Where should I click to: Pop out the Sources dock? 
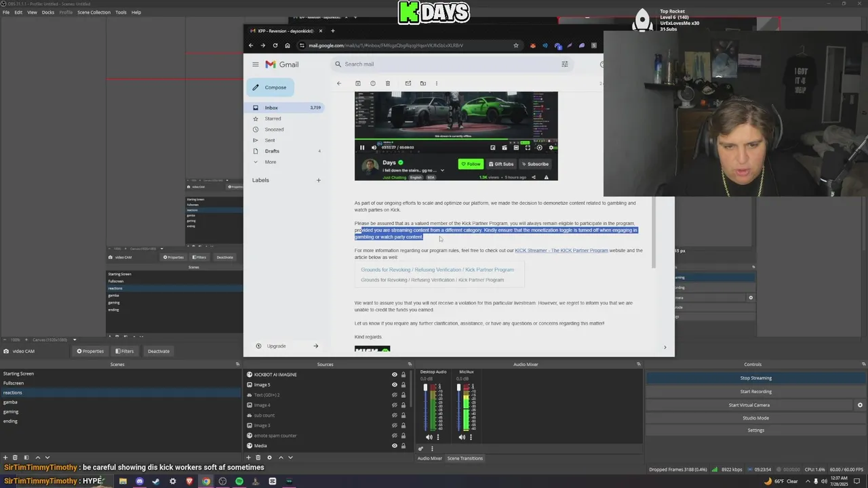point(409,365)
